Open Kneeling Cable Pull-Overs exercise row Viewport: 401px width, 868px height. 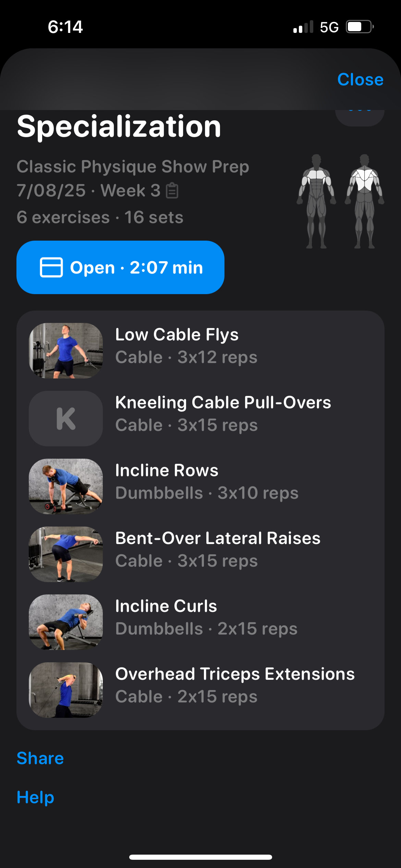click(200, 419)
